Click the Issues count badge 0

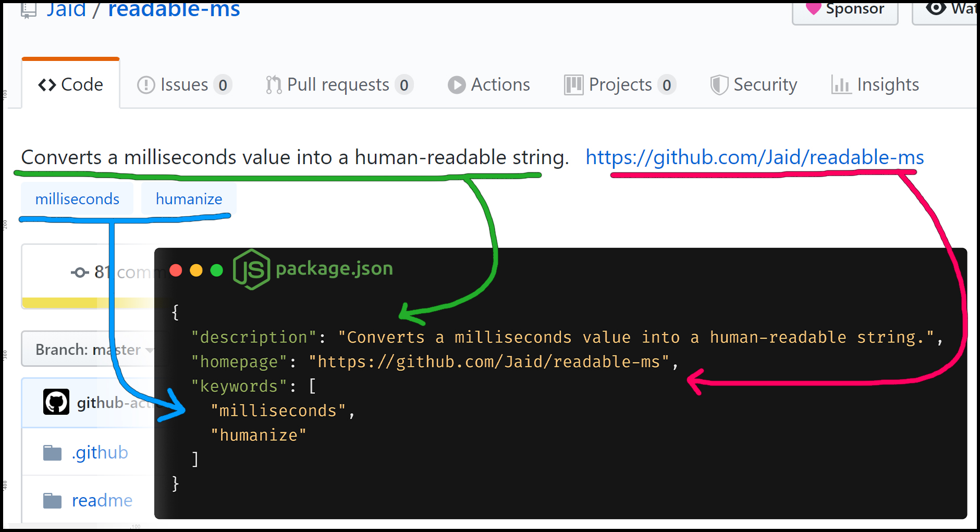223,85
